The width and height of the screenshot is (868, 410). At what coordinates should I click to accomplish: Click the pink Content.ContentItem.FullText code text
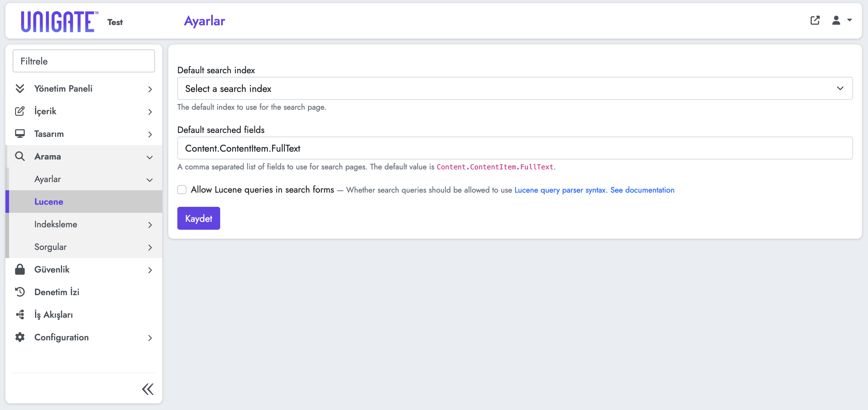495,167
